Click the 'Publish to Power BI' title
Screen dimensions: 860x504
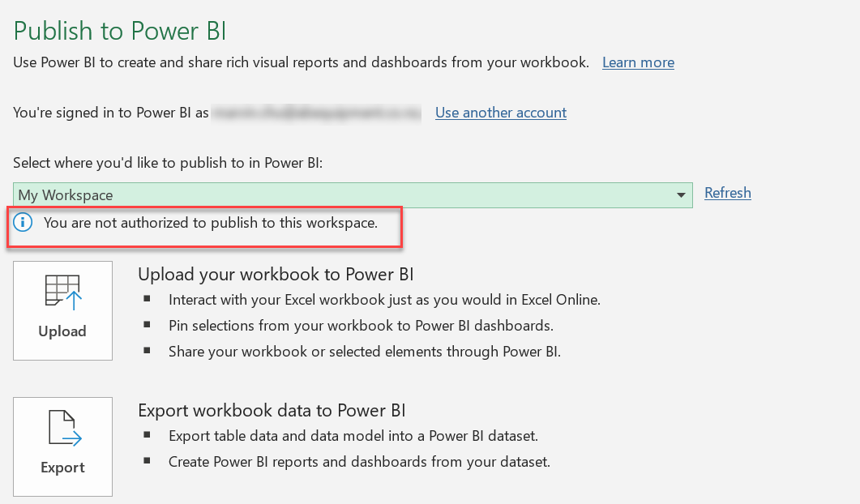coord(120,31)
